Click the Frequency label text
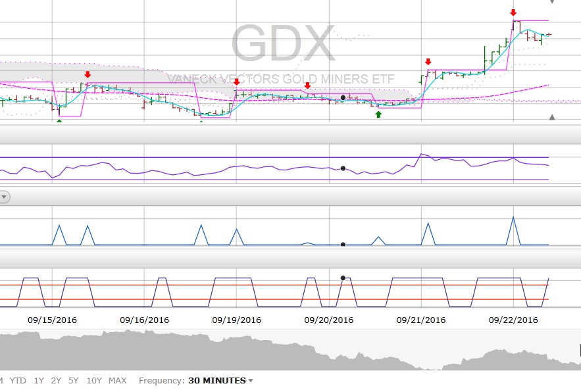This screenshot has height=392, width=581. [x=161, y=381]
